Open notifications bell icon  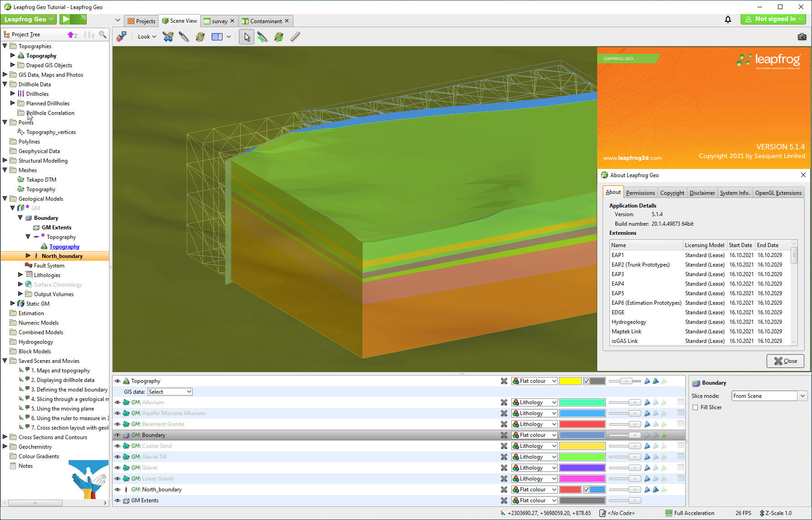[x=728, y=19]
